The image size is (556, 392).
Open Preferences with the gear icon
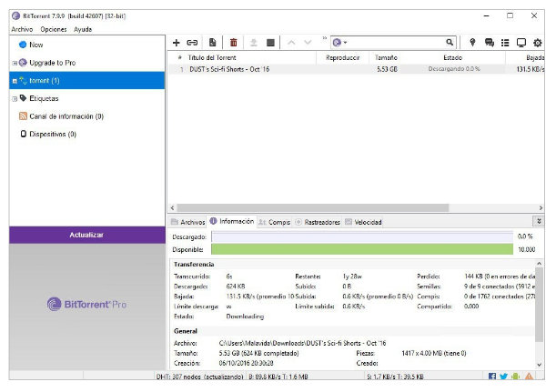(x=537, y=43)
